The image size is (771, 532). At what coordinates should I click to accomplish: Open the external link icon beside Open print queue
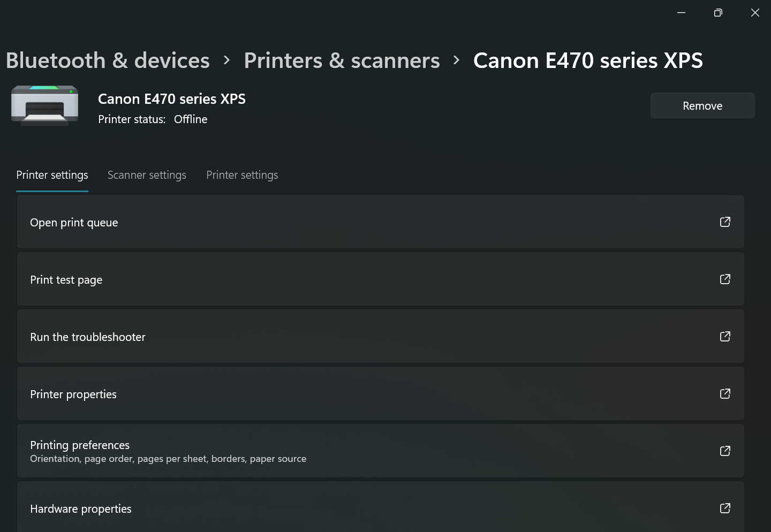[725, 222]
